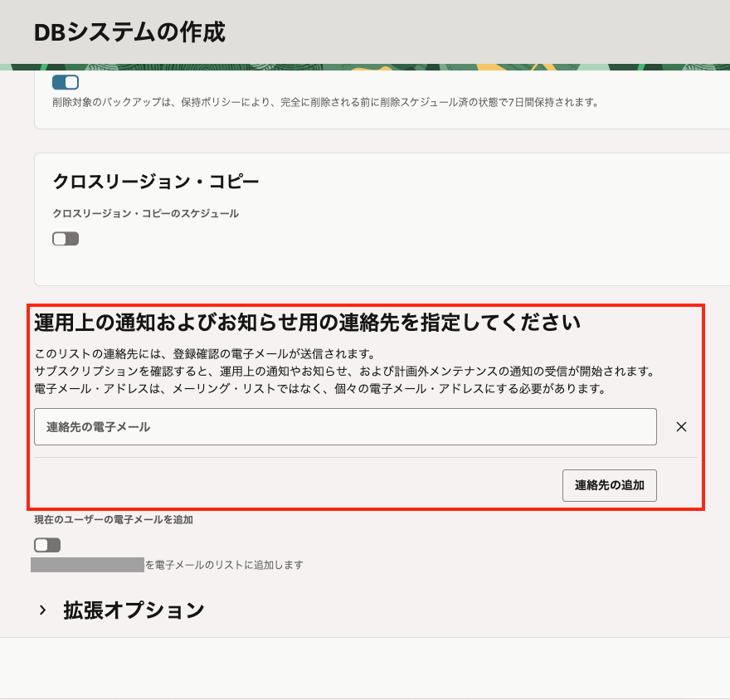Click the 運用上の通知およびお知らせ用 contact heading
730x700 pixels.
click(306, 323)
